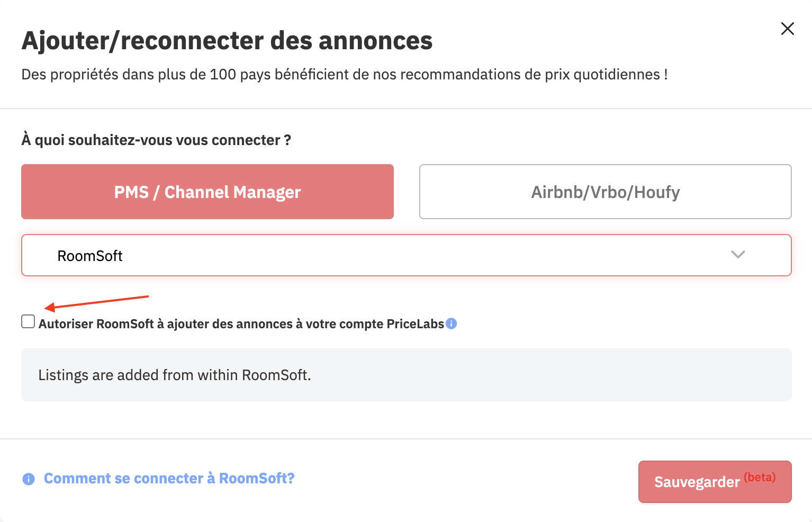Click the À quoi souhaitez-vous vous connecter question
812x522 pixels.
tap(156, 140)
